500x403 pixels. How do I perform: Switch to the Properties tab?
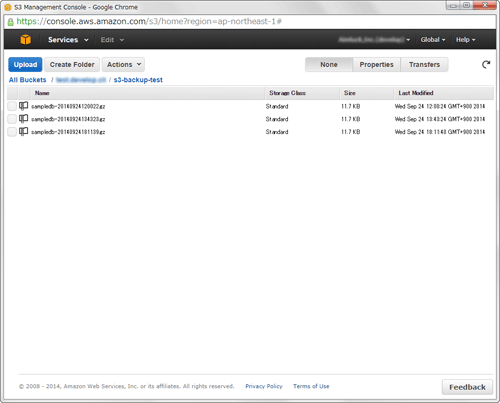[x=376, y=64]
